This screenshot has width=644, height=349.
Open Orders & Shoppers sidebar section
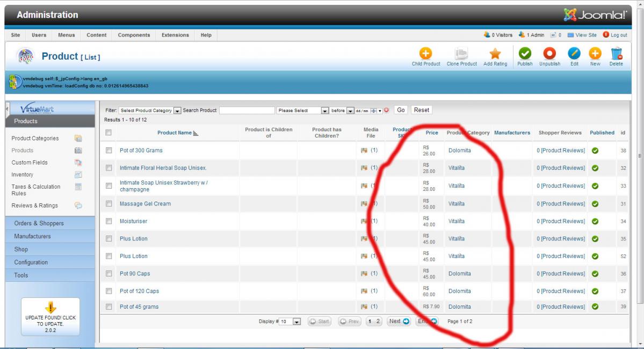[39, 223]
